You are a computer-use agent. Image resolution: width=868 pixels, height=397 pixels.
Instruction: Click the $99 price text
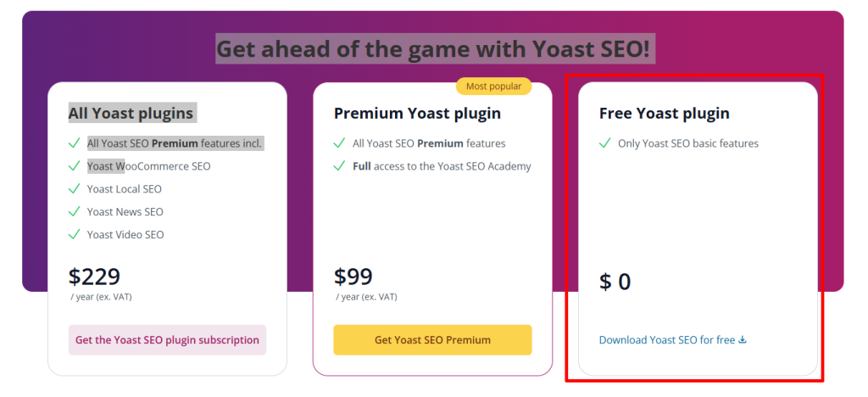tap(353, 277)
